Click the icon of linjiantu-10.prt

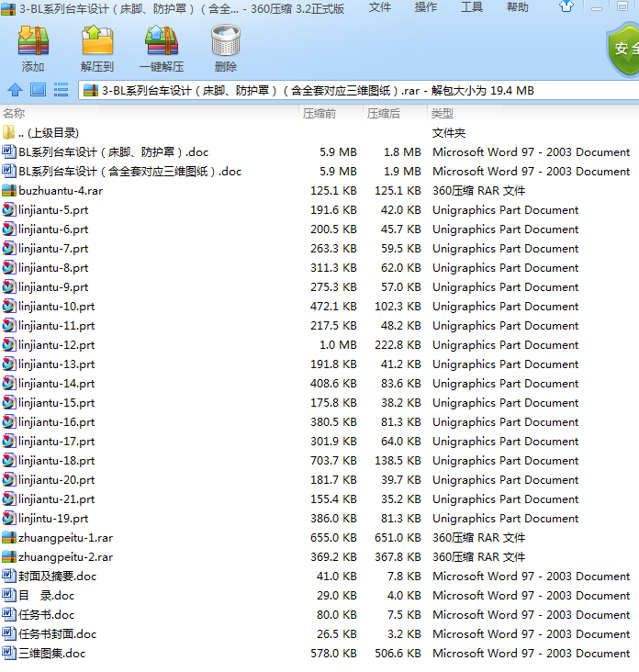point(9,307)
